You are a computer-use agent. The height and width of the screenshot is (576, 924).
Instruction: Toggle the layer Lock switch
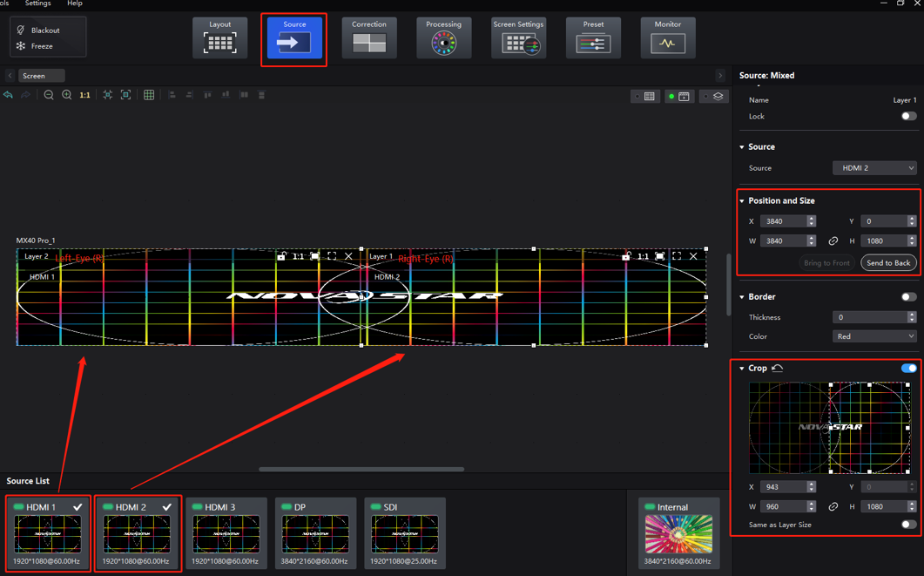click(908, 116)
